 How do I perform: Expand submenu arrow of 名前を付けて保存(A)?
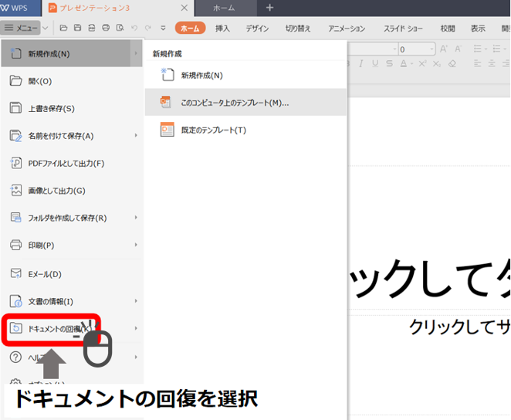[136, 135]
